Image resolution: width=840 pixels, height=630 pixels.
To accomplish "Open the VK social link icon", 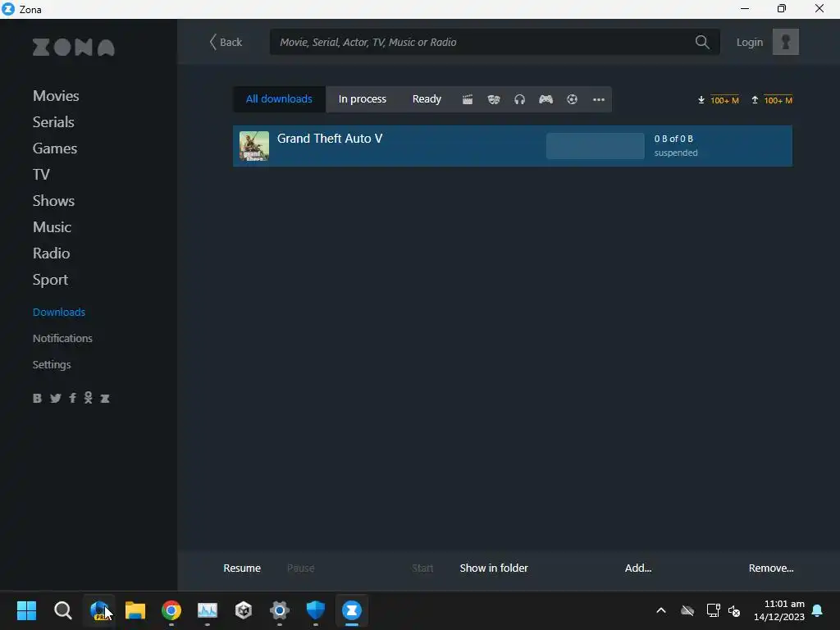I will (37, 398).
